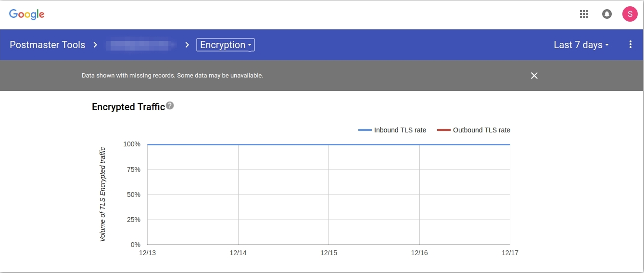Click the 12/15 date on chart axis
The width and height of the screenshot is (644, 273).
pyautogui.click(x=328, y=252)
